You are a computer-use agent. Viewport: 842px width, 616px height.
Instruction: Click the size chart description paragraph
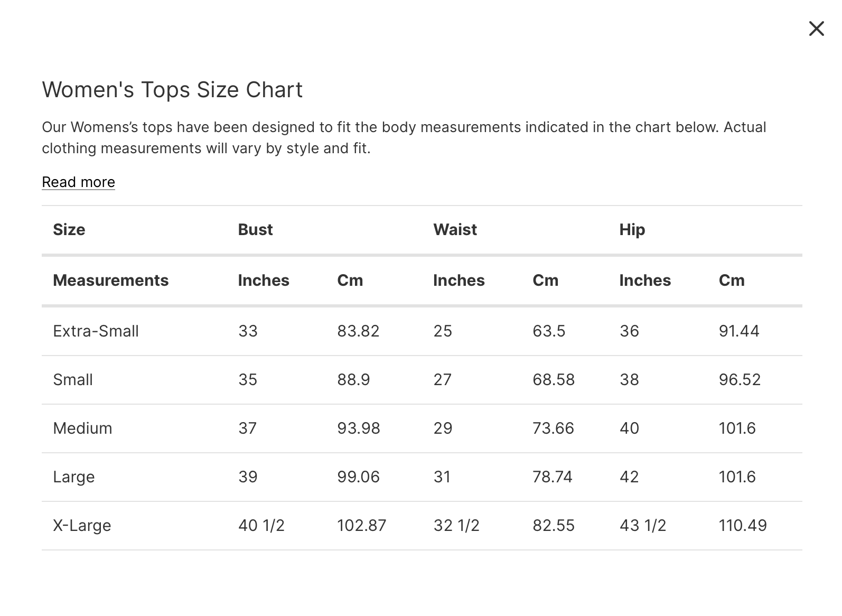404,138
